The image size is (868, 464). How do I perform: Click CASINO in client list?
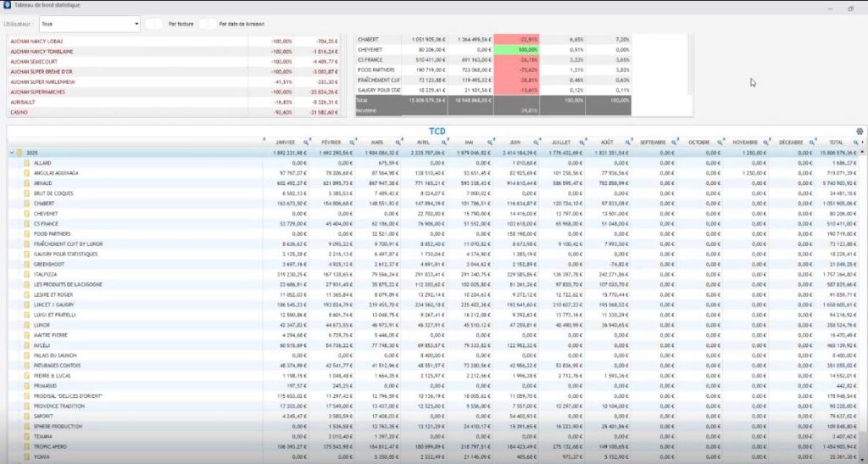pyautogui.click(x=19, y=113)
